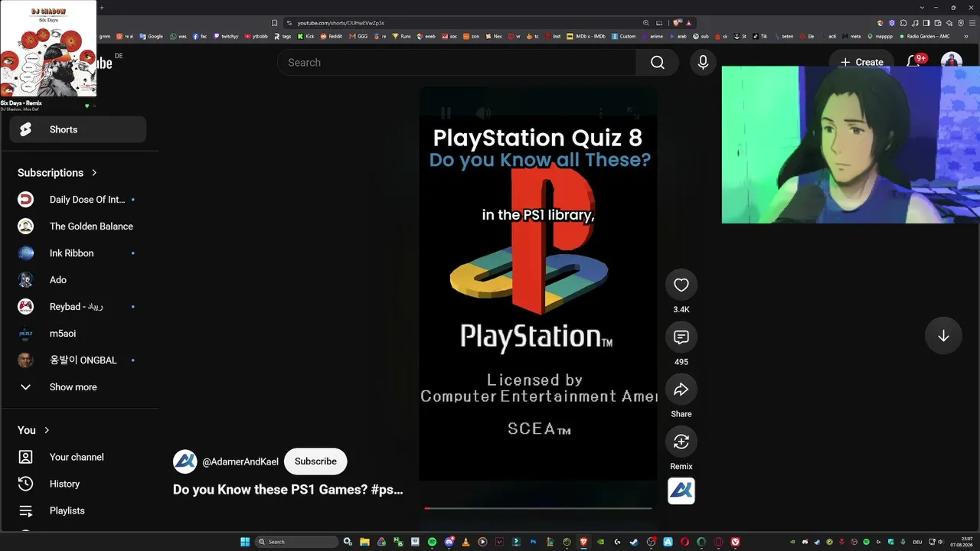This screenshot has height=551, width=980.
Task: Focus the YouTube search box
Action: coord(457,63)
